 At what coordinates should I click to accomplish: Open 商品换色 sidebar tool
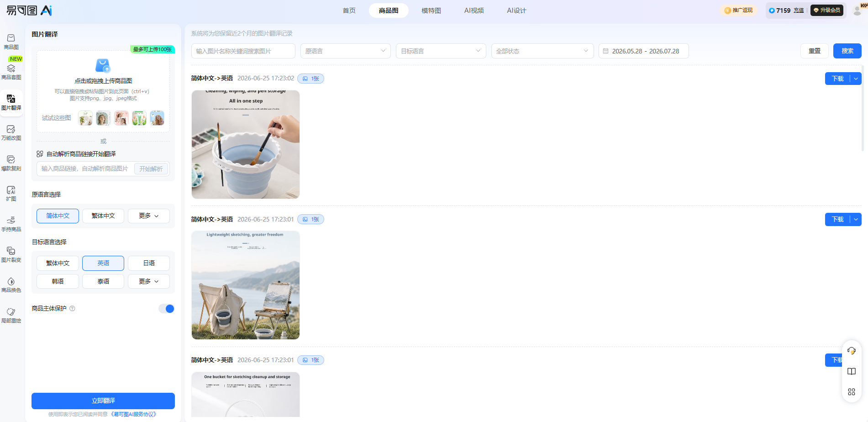click(11, 285)
